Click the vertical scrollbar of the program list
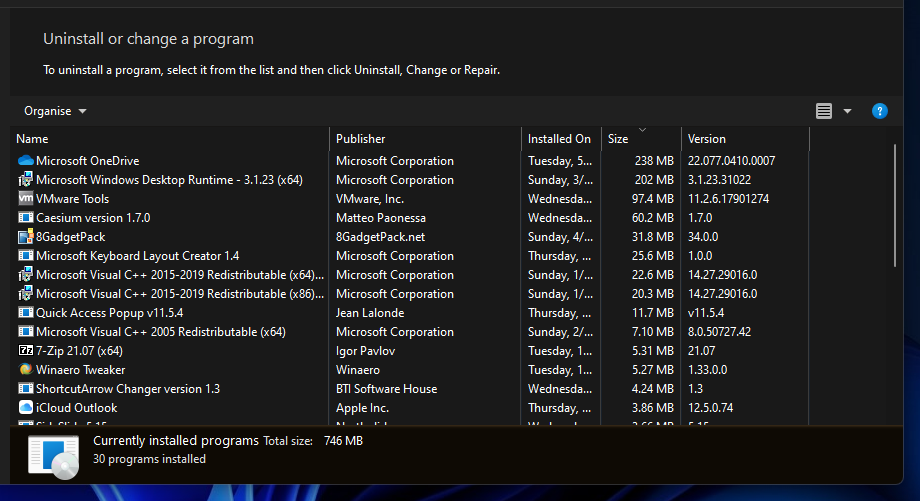The width and height of the screenshot is (920, 501). (x=895, y=205)
